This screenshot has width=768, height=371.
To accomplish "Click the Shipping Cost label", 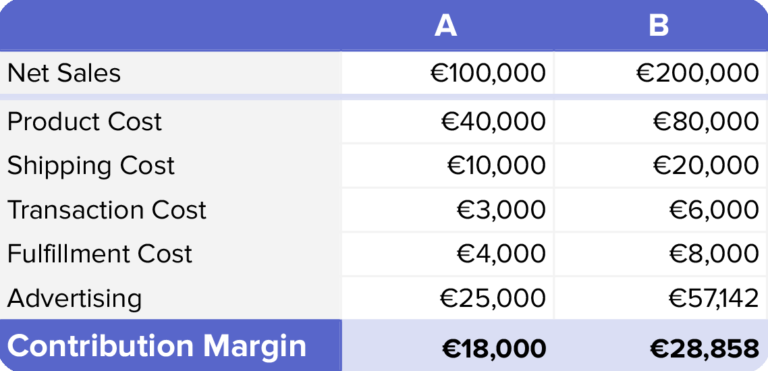I will [91, 166].
